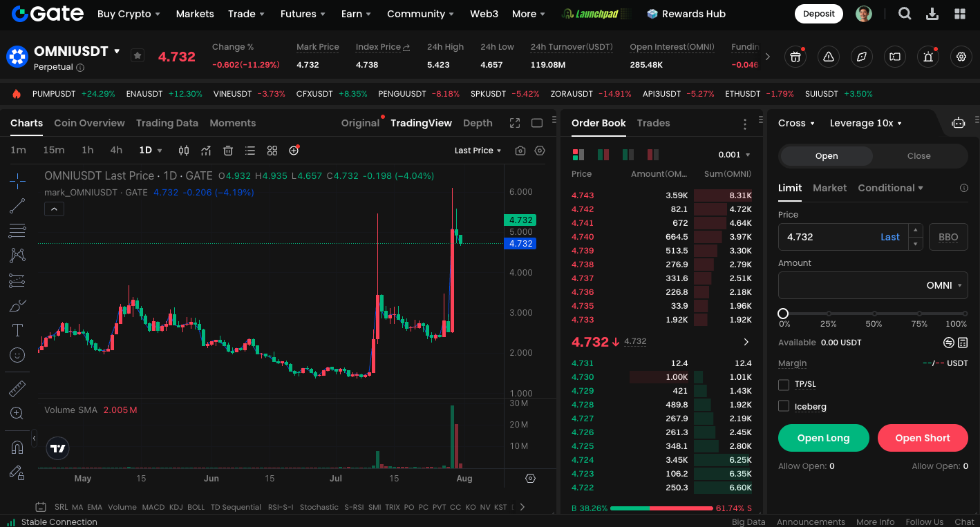The image size is (980, 527).
Task: Select the 15m timeframe
Action: click(x=54, y=151)
